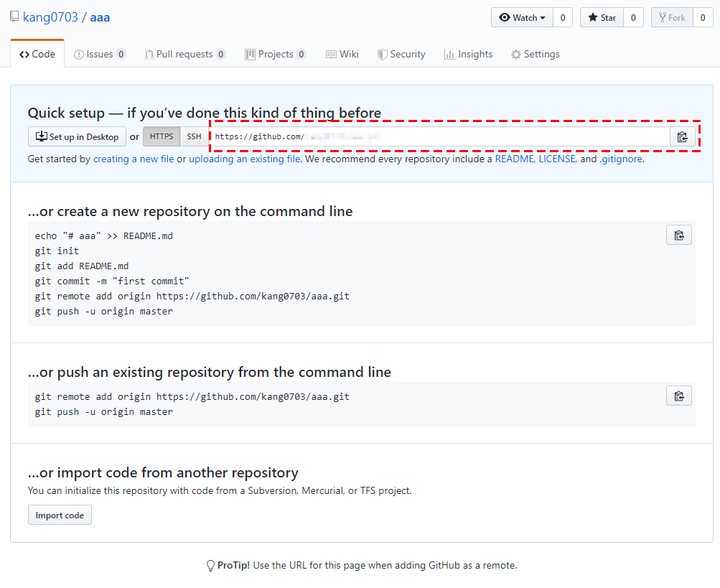
Task: Open the repository Settings tab
Action: (536, 55)
